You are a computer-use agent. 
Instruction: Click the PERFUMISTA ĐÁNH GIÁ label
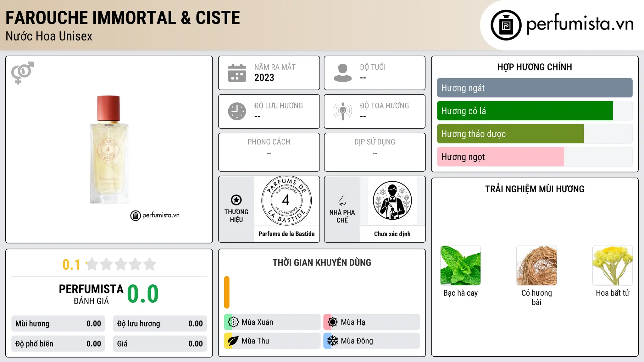coord(91,294)
